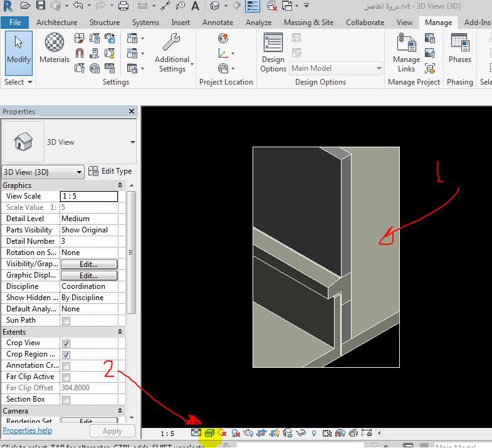Open the File menu tab
The image size is (492, 448).
[x=15, y=23]
